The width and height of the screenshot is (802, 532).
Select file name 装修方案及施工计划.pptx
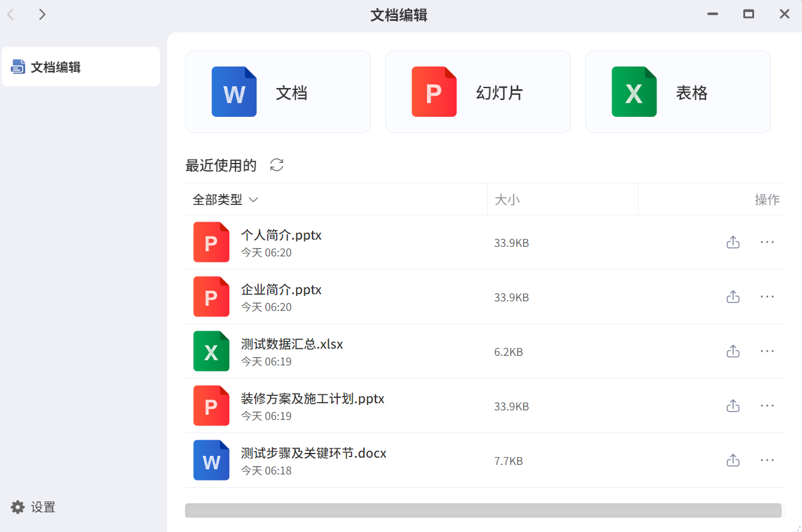click(x=313, y=398)
